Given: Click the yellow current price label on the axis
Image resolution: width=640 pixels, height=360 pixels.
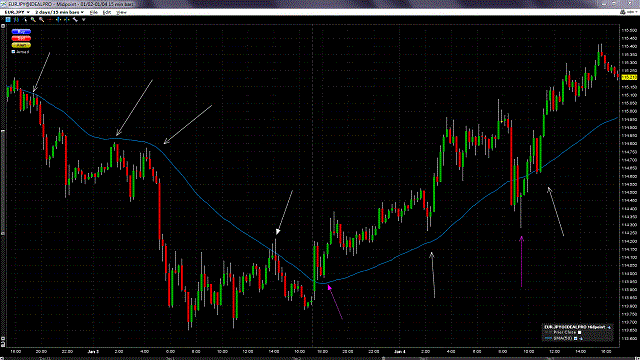Looking at the screenshot, I should (x=629, y=77).
